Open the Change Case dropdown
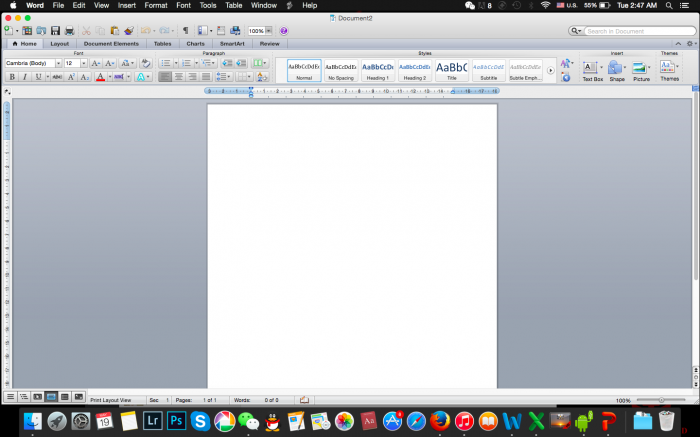This screenshot has width=700, height=437. click(x=127, y=63)
